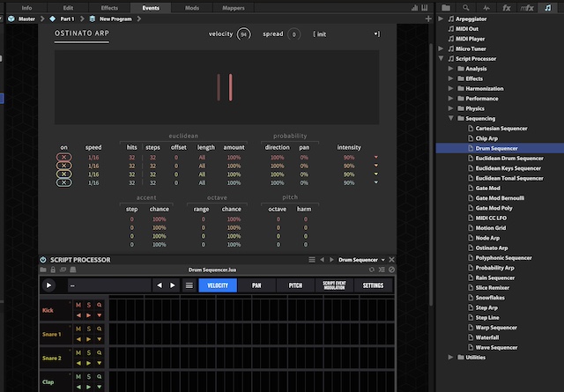Click the velocity knob showing 94
This screenshot has width=564, height=392.
tap(243, 33)
